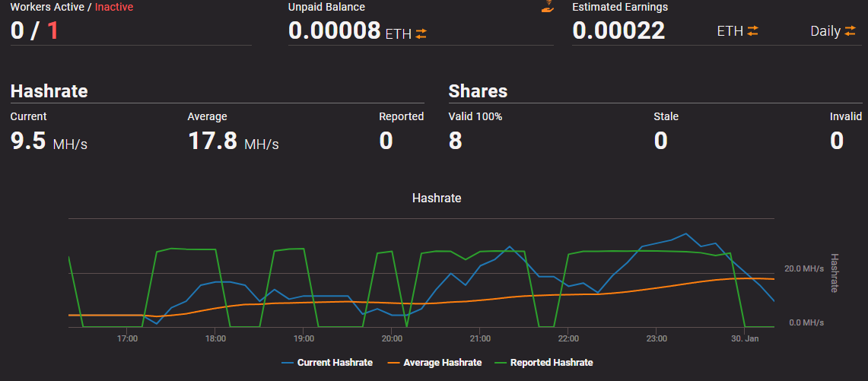This screenshot has height=381, width=868.
Task: Click the 22:00 time axis label
Action: 568,338
